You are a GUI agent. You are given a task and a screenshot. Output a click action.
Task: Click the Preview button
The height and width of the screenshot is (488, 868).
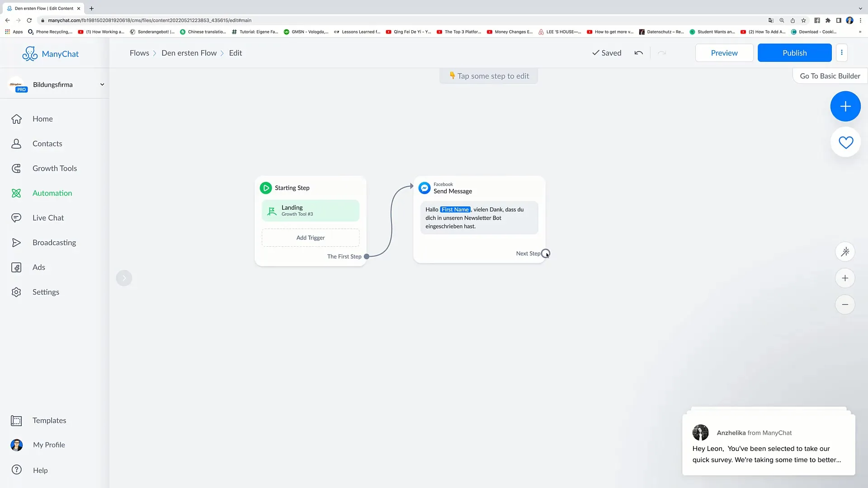pyautogui.click(x=724, y=52)
